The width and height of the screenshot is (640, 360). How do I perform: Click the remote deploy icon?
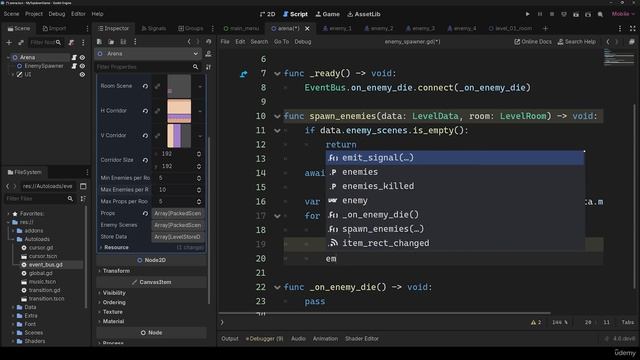click(564, 14)
